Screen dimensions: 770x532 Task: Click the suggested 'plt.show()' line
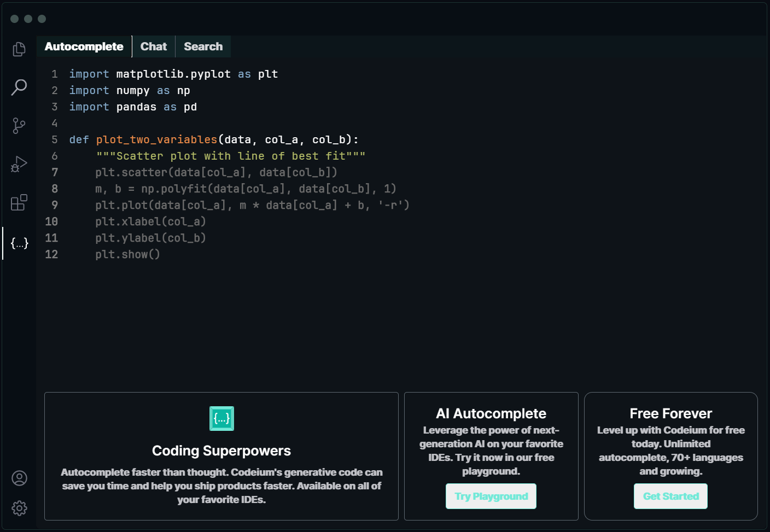click(127, 254)
